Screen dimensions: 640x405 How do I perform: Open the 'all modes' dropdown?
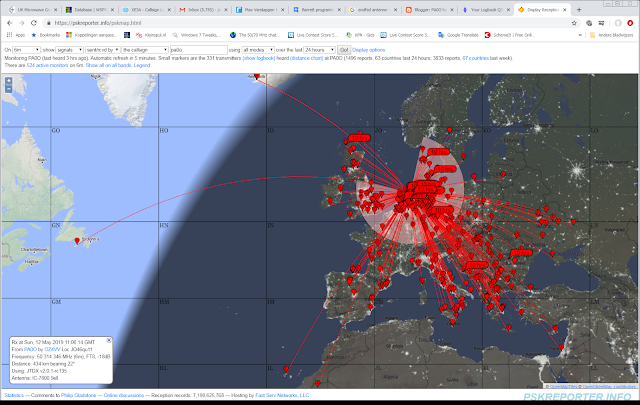coord(258,50)
